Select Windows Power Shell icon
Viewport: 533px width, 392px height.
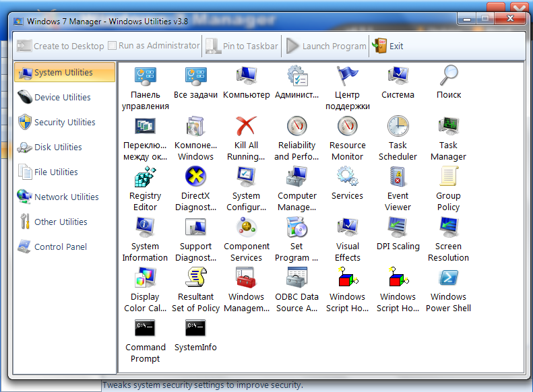(x=448, y=278)
